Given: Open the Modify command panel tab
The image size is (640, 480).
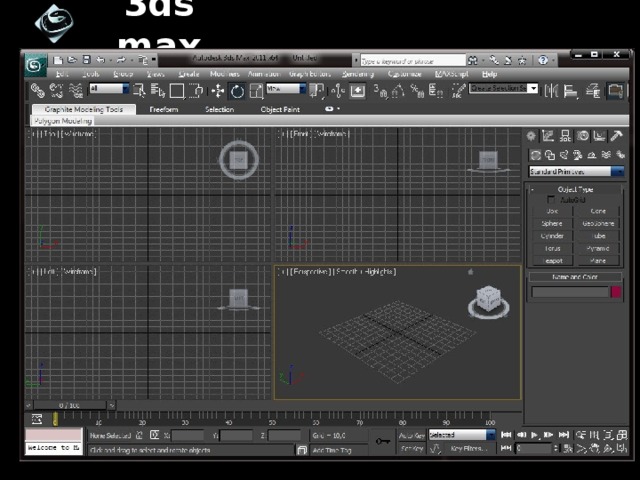Looking at the screenshot, I should pos(548,136).
